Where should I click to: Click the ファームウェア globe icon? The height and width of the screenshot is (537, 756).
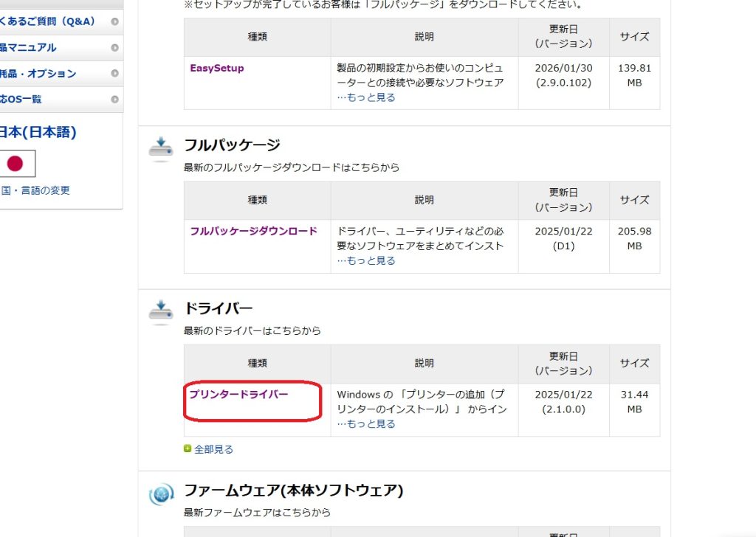160,493
